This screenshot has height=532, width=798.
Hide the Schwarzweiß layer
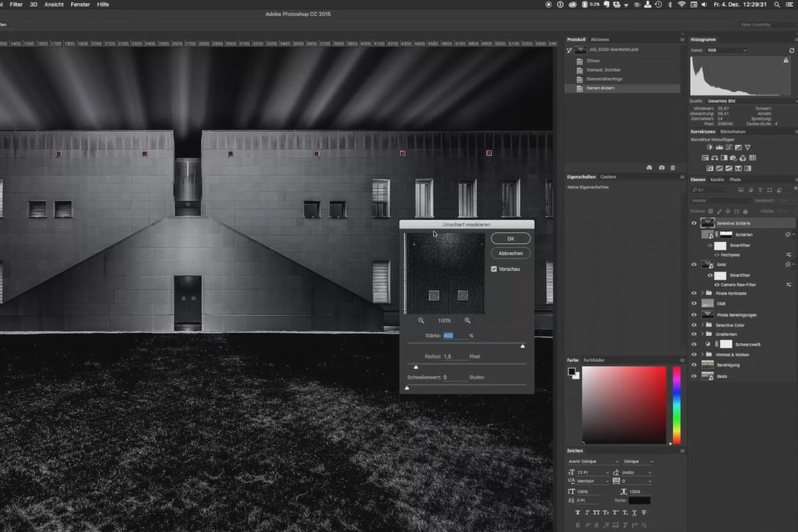pyautogui.click(x=694, y=344)
